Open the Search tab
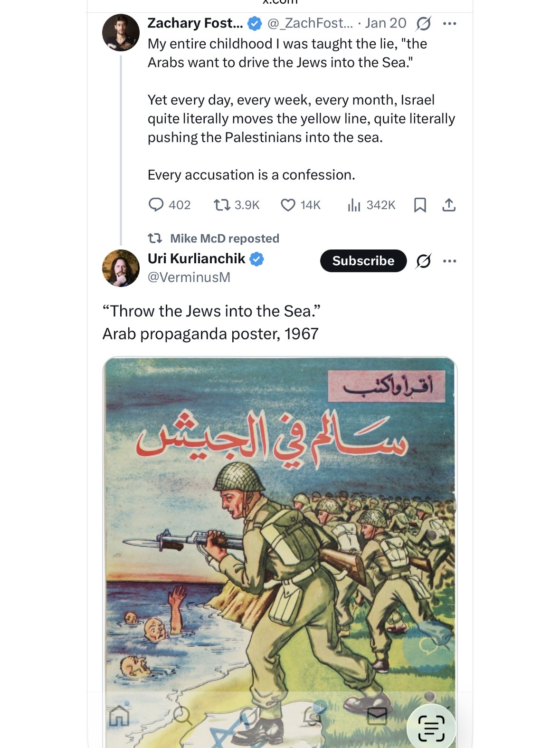This screenshot has height=748, width=560. tap(182, 715)
